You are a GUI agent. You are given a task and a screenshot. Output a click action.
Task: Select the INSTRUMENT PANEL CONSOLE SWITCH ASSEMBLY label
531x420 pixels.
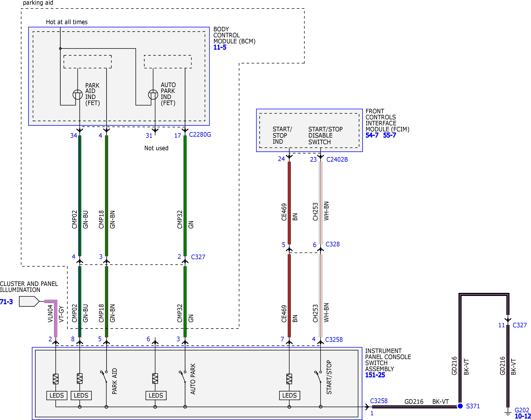click(388, 360)
